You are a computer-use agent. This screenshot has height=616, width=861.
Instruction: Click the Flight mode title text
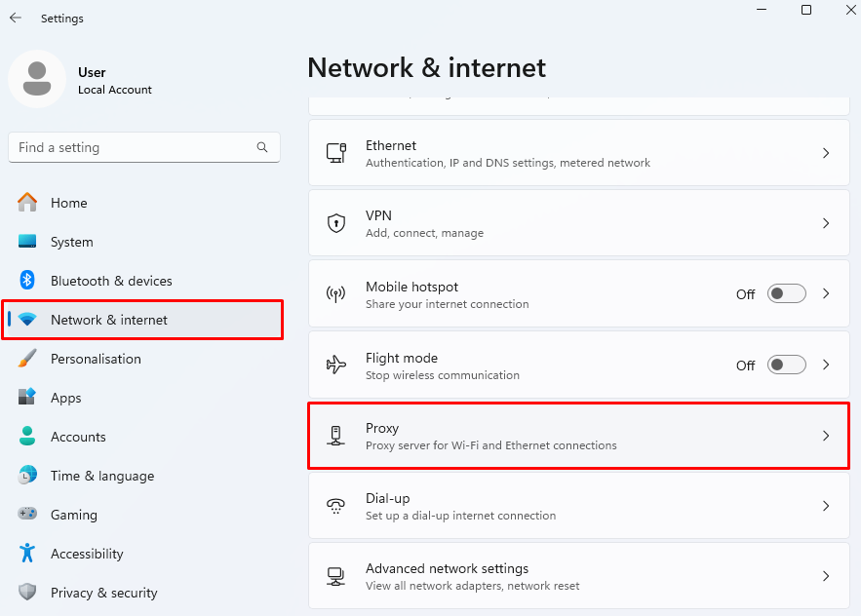(402, 358)
